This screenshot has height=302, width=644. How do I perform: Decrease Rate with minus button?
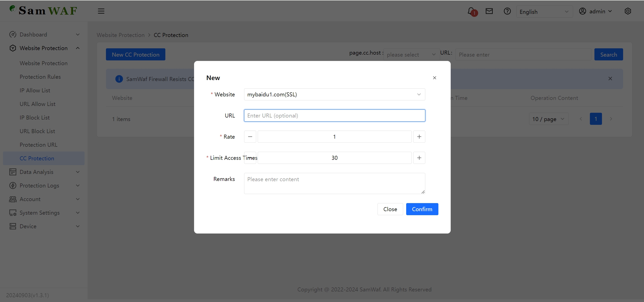[x=250, y=137]
